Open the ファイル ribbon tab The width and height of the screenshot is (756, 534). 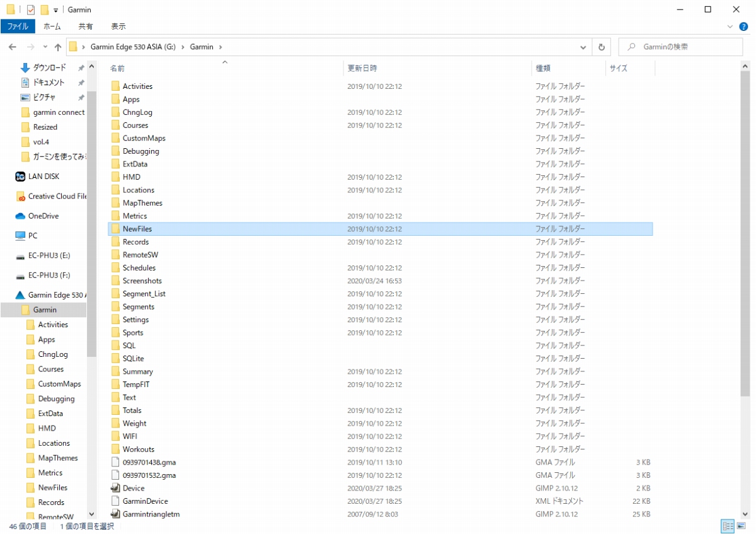18,26
